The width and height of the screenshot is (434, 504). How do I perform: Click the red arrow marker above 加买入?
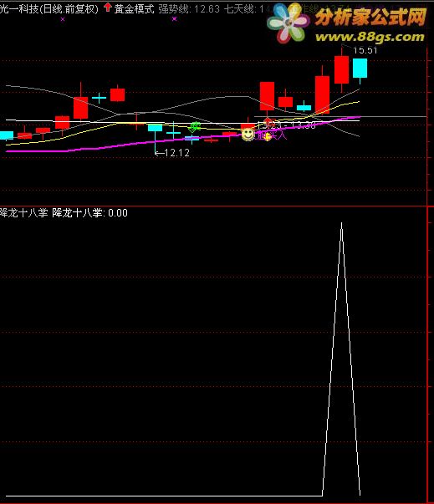pos(268,122)
